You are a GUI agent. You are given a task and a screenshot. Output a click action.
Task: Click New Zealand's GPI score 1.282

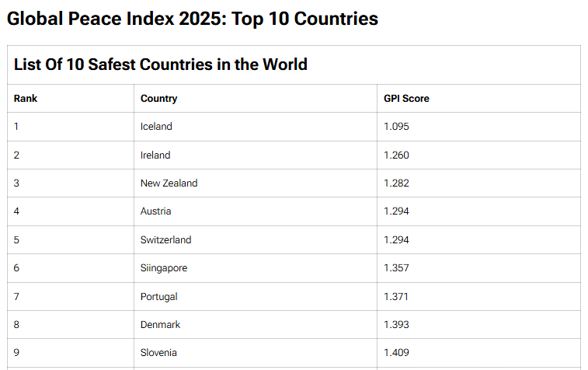pyautogui.click(x=396, y=183)
